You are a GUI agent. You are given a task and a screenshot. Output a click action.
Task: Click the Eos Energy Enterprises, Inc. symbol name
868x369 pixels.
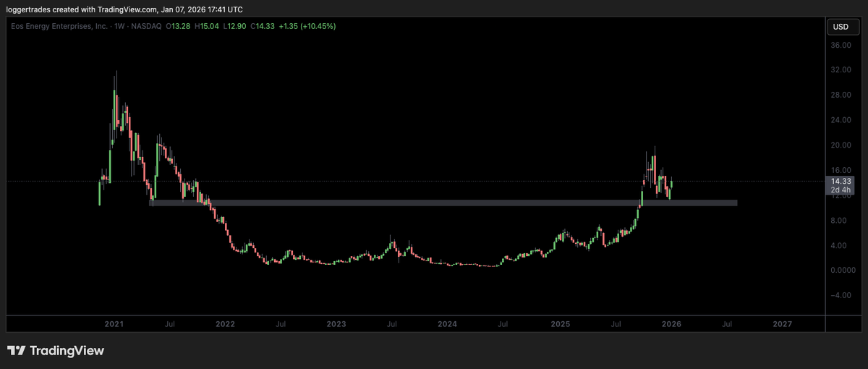pos(59,27)
